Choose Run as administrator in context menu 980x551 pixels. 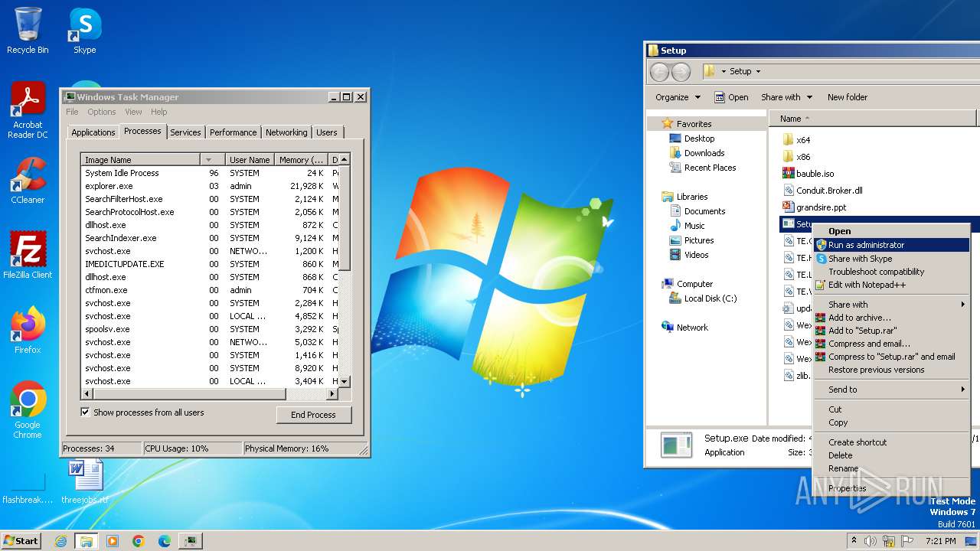pos(893,245)
